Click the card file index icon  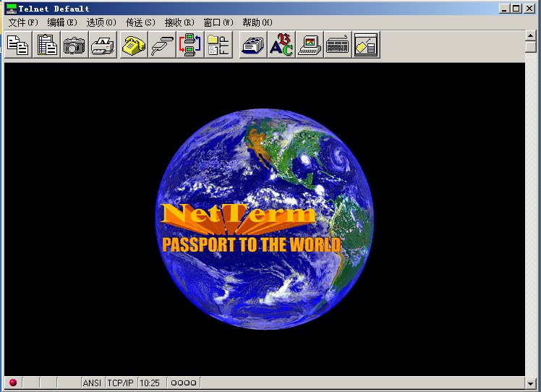coord(253,45)
